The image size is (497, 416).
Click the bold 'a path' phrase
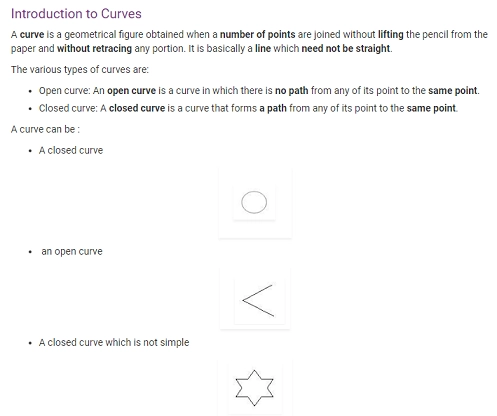point(273,109)
